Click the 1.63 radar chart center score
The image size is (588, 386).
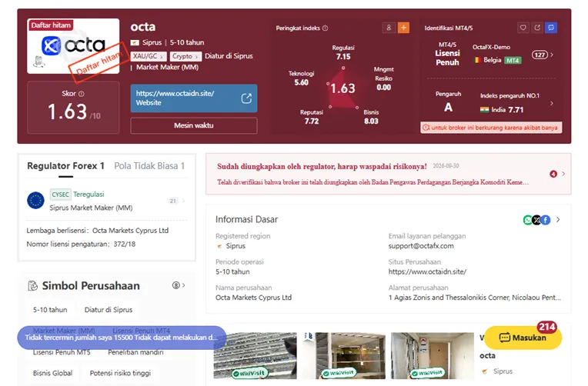[342, 88]
